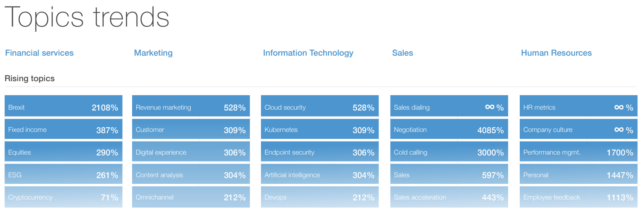The height and width of the screenshot is (216, 644).
Task: Open the ESG topic tile
Action: (x=63, y=175)
